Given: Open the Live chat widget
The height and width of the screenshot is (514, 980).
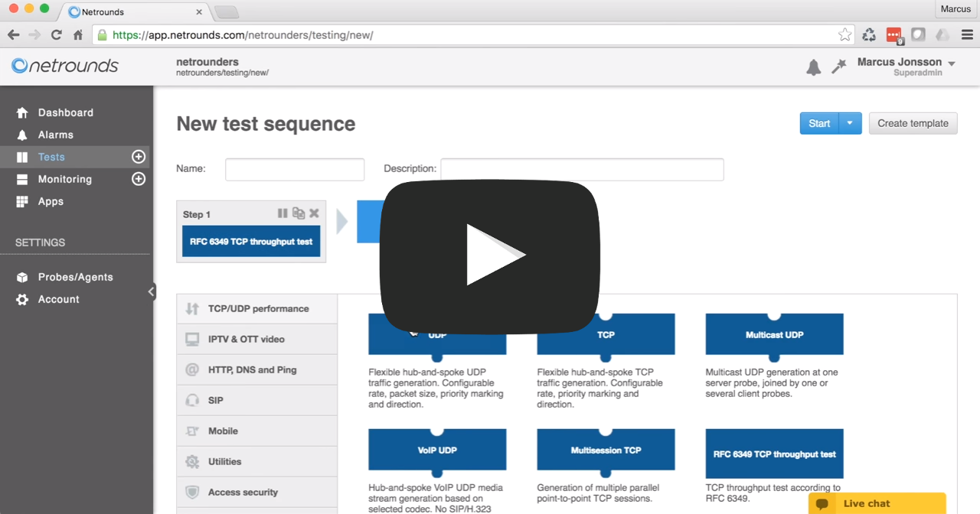Looking at the screenshot, I should (x=877, y=503).
